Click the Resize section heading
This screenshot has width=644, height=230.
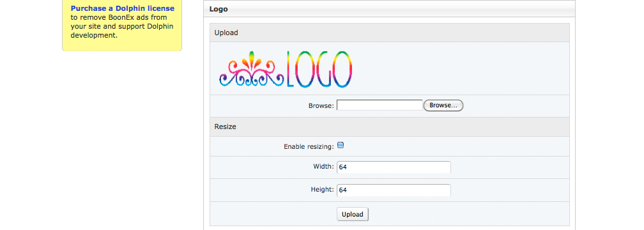click(389, 127)
